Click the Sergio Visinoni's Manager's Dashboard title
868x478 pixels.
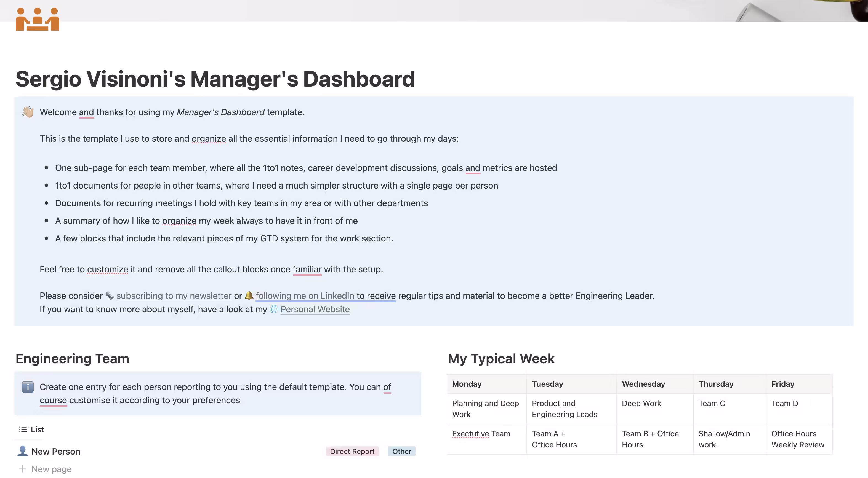215,79
